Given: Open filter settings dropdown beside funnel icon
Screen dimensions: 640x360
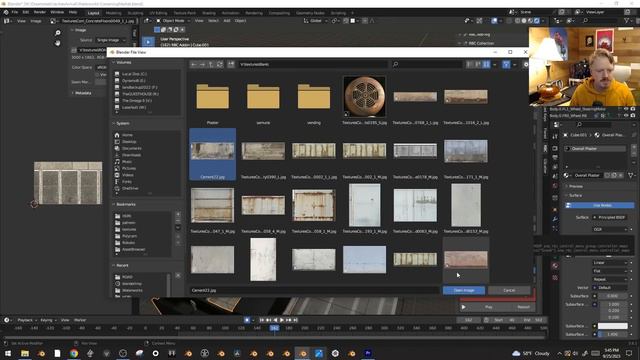Looking at the screenshot, I should click(514, 64).
